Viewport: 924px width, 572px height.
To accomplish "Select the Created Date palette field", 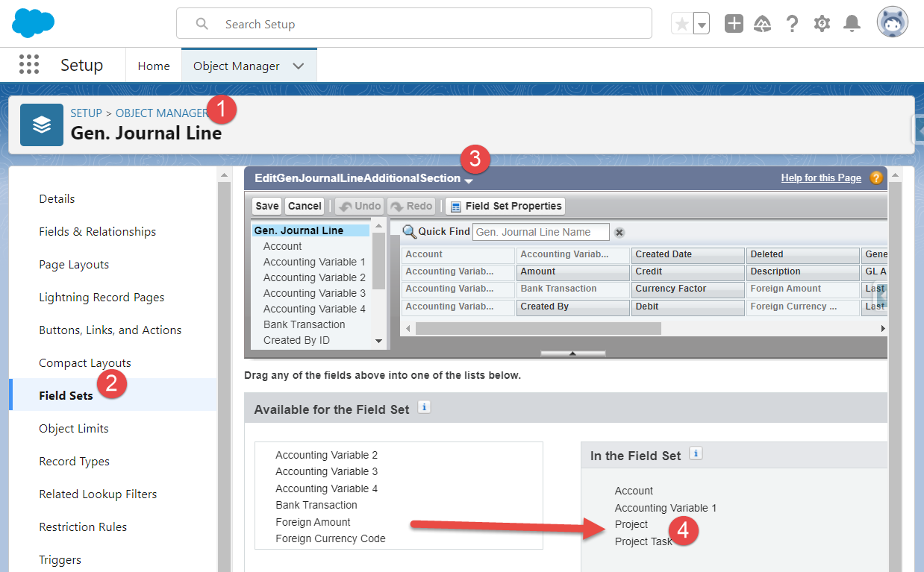I will [688, 254].
